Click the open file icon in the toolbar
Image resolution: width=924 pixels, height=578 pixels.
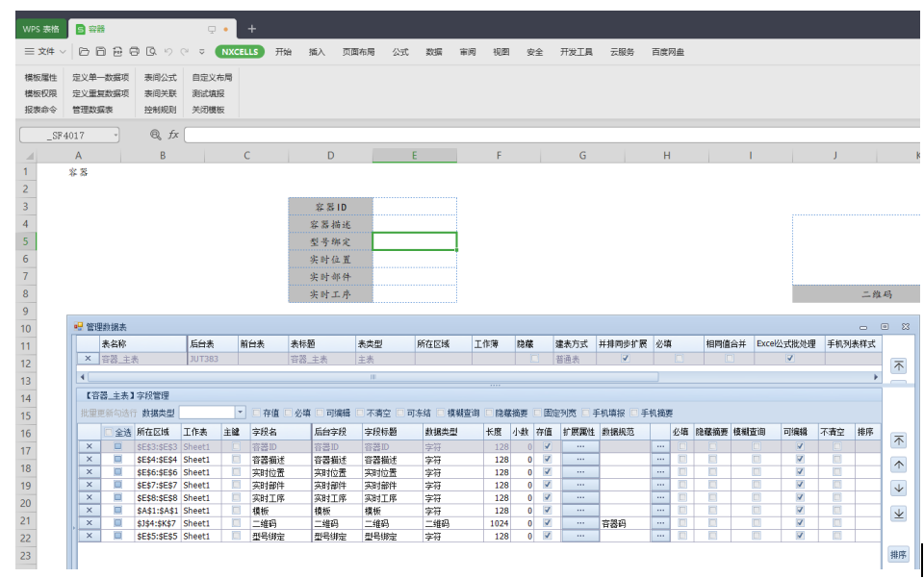point(85,52)
